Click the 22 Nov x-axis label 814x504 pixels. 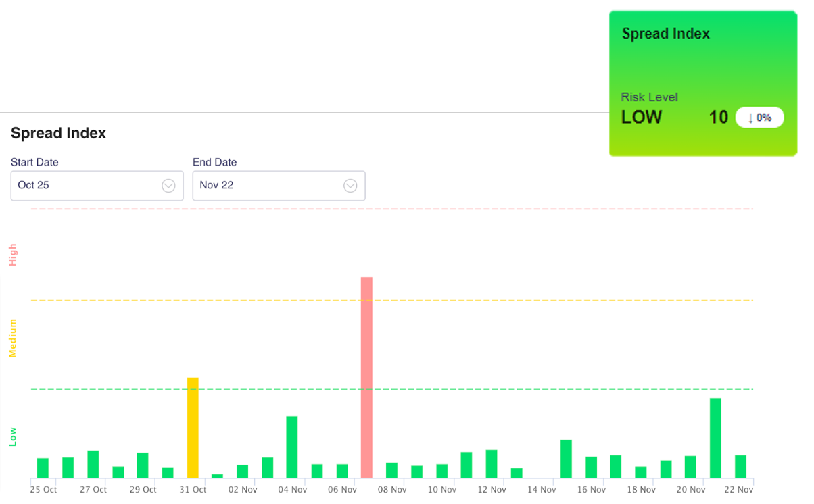[739, 490]
